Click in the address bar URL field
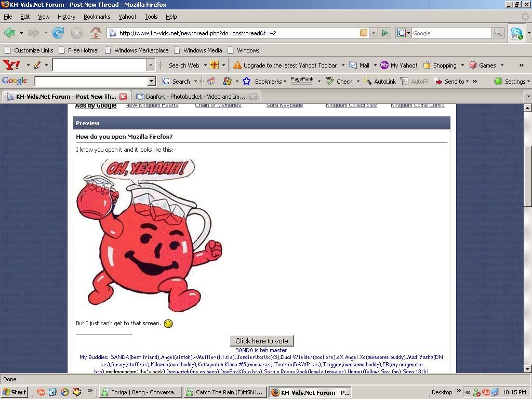The width and height of the screenshot is (532, 399). pyautogui.click(x=237, y=33)
